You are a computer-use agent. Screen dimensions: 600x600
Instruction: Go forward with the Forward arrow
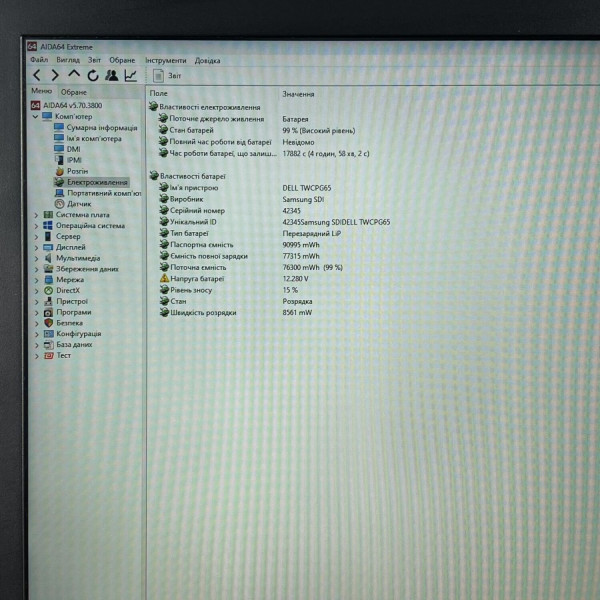(x=55, y=75)
